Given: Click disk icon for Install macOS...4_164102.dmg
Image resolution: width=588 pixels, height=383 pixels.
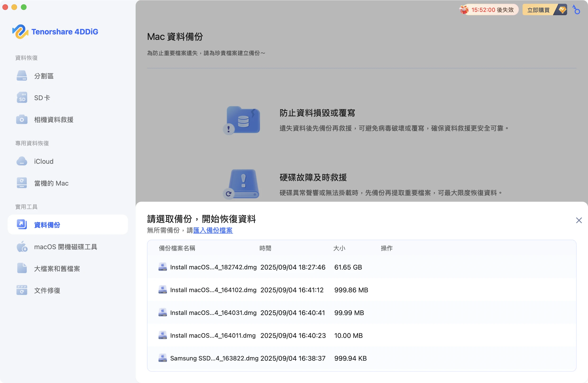Looking at the screenshot, I should (163, 290).
